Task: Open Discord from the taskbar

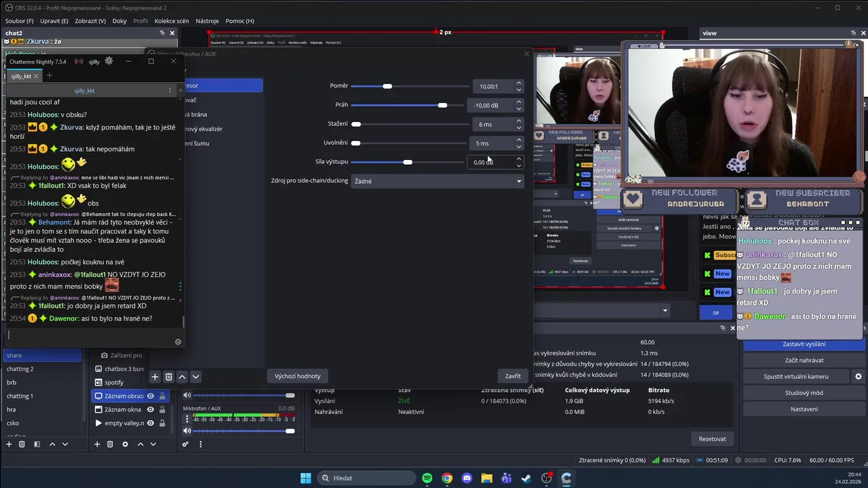Action: 467,478
